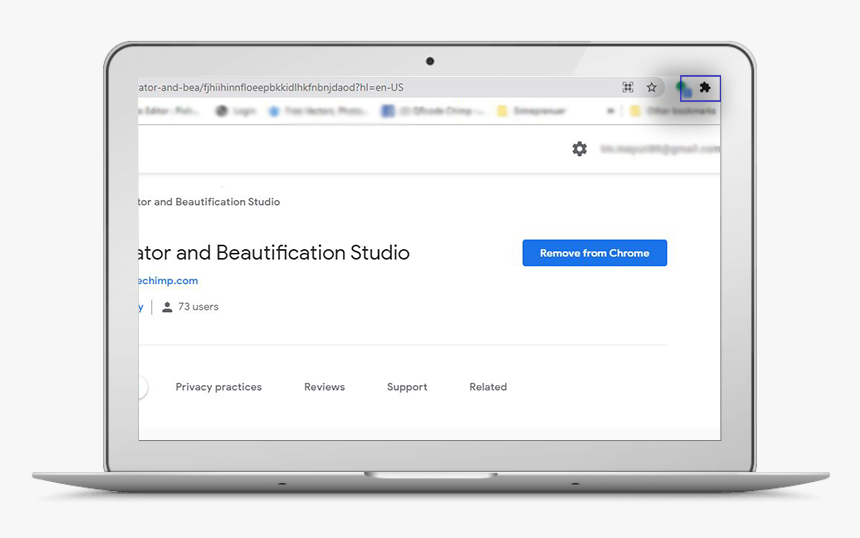
Task: Open the Chrome Web Store settings gear
Action: click(579, 149)
